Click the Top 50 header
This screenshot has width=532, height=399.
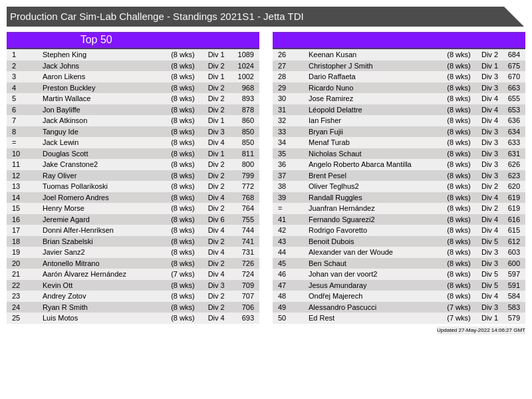pos(96,40)
